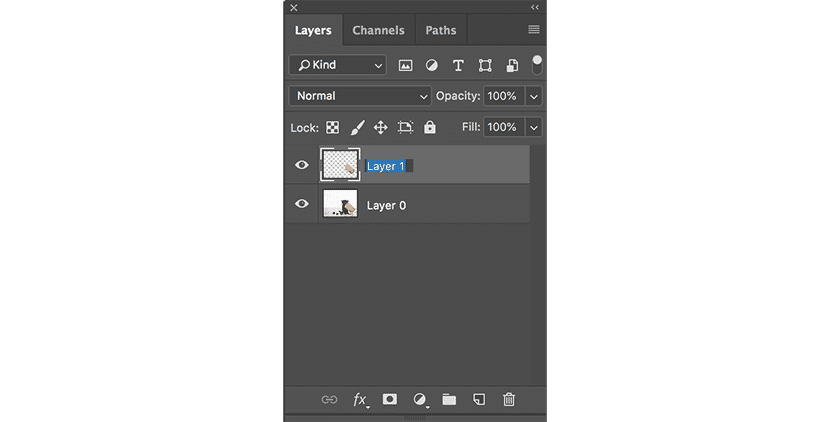Screen dimensions: 830x422
Task: Add a layer mask
Action: coord(390,399)
